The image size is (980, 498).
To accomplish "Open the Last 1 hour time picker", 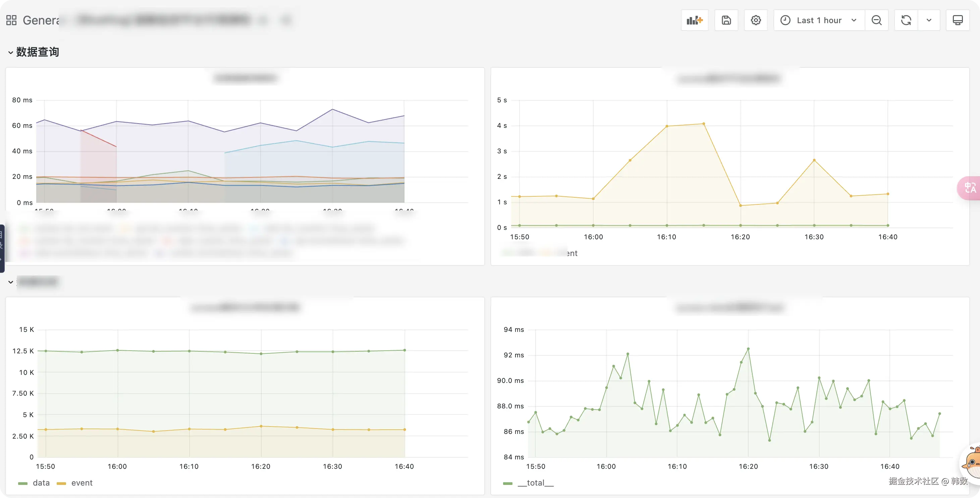I will [819, 20].
